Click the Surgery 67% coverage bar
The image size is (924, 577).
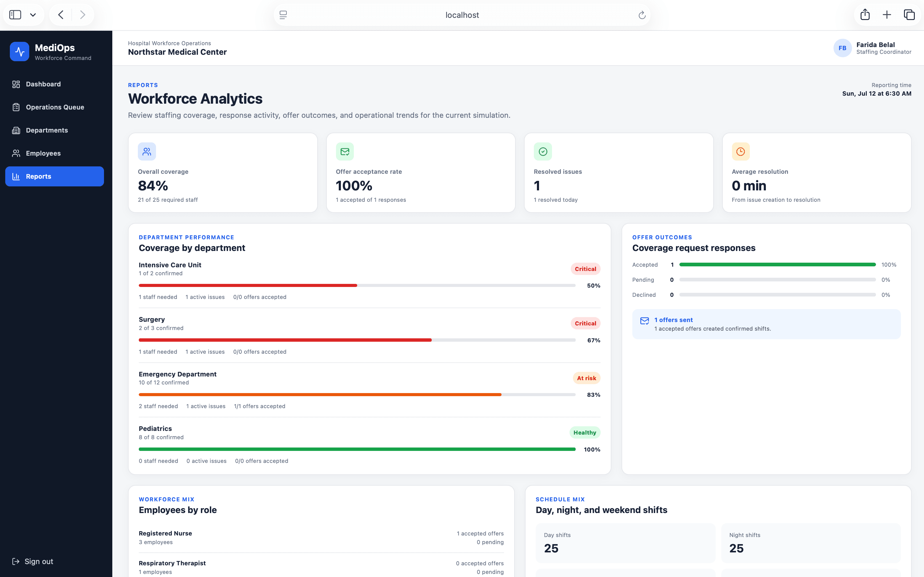357,340
